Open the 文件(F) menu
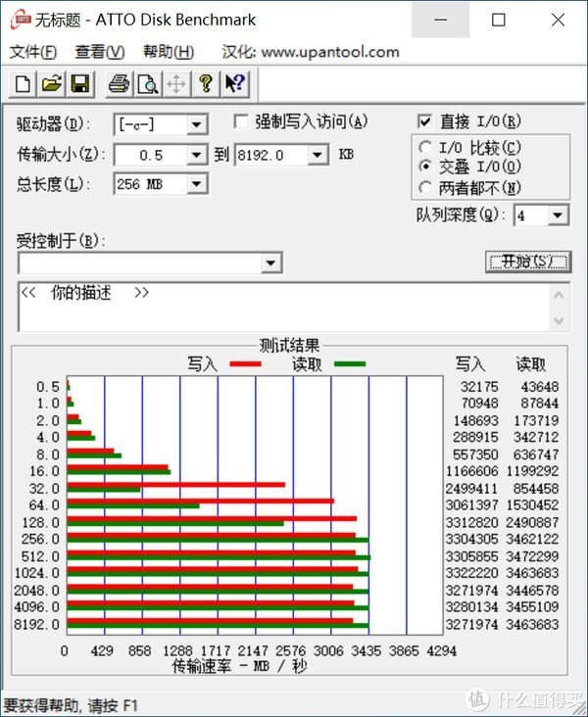 pyautogui.click(x=33, y=52)
